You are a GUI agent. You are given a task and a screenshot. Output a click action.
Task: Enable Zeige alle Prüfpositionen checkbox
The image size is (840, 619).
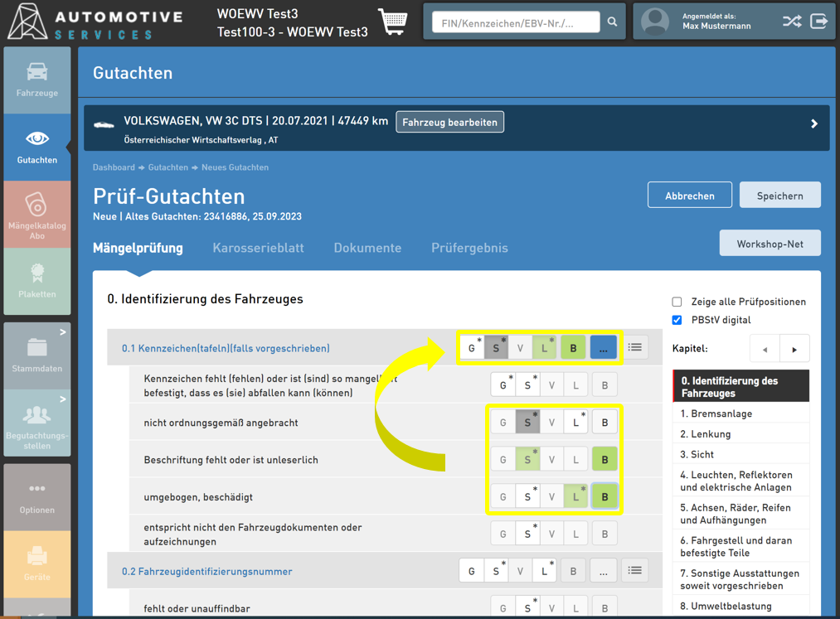[x=677, y=302]
